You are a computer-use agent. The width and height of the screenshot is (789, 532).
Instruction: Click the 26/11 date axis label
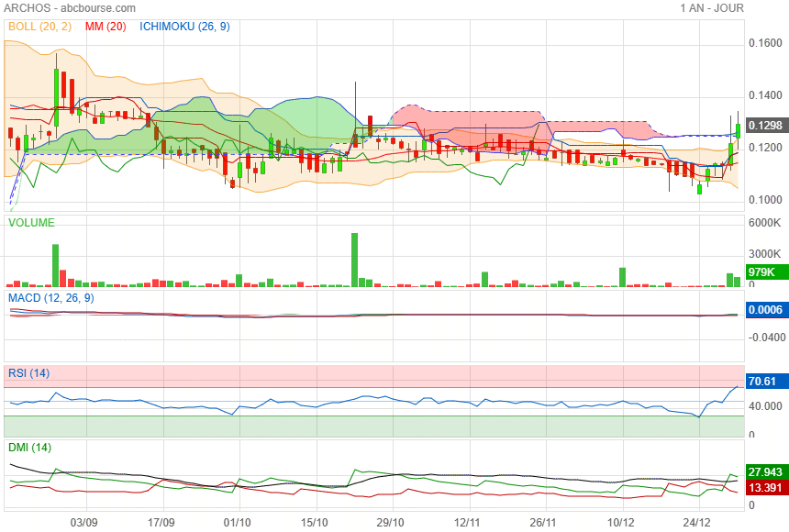543,522
